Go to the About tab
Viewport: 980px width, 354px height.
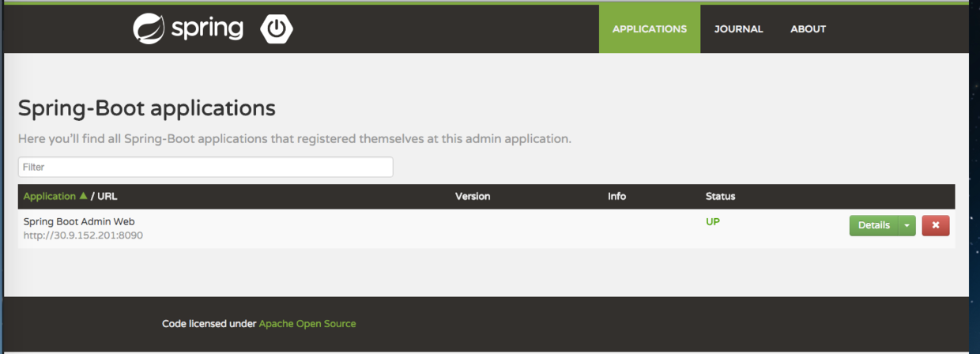pos(808,29)
